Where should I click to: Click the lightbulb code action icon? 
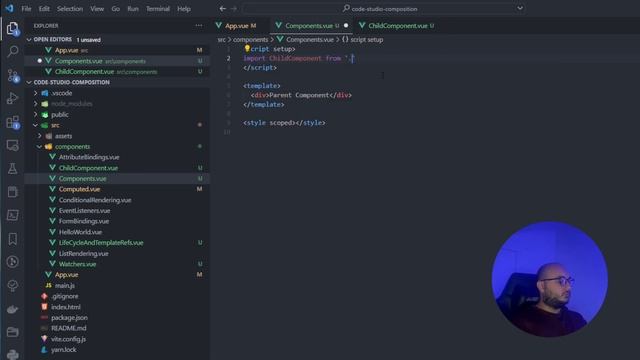pyautogui.click(x=247, y=49)
